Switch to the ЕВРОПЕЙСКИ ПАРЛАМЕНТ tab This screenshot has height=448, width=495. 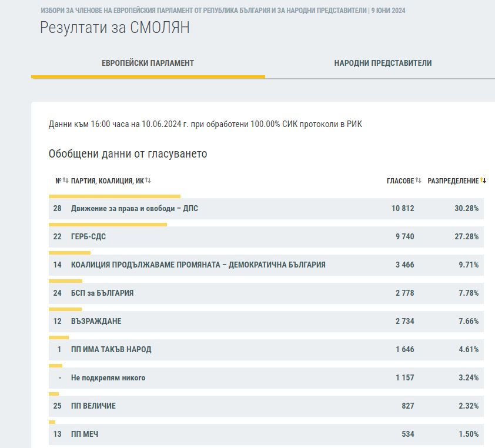pyautogui.click(x=148, y=63)
